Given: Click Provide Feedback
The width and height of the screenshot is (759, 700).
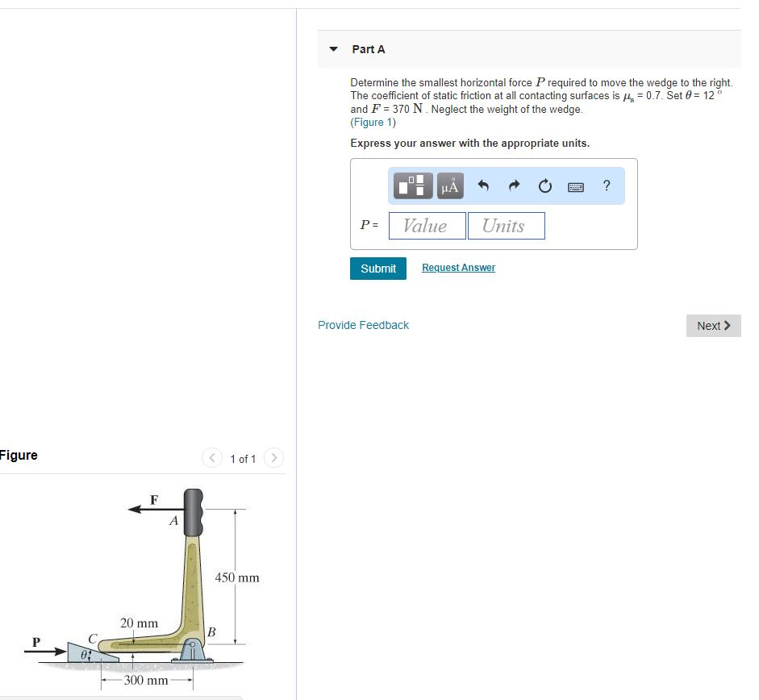Looking at the screenshot, I should 363,325.
